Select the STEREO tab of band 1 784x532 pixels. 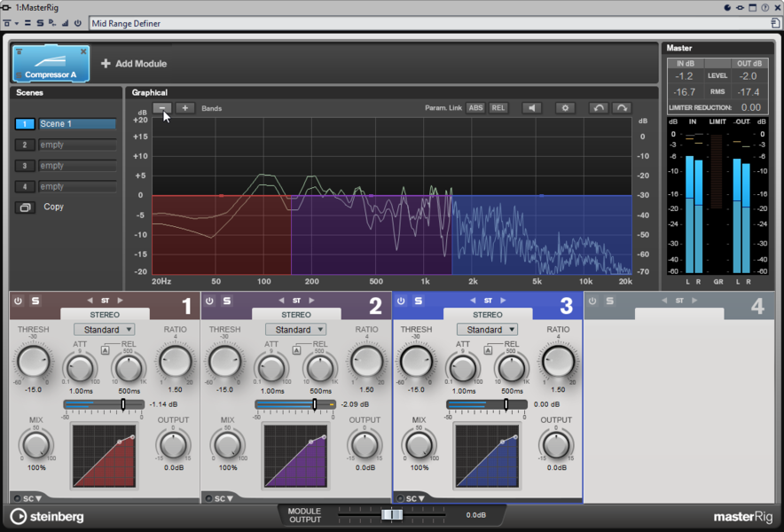[105, 314]
